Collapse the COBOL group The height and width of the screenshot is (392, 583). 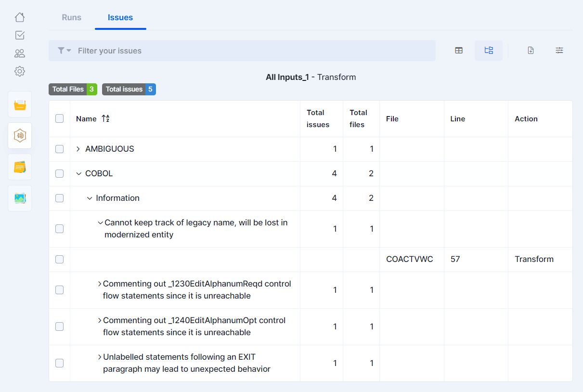pos(79,173)
